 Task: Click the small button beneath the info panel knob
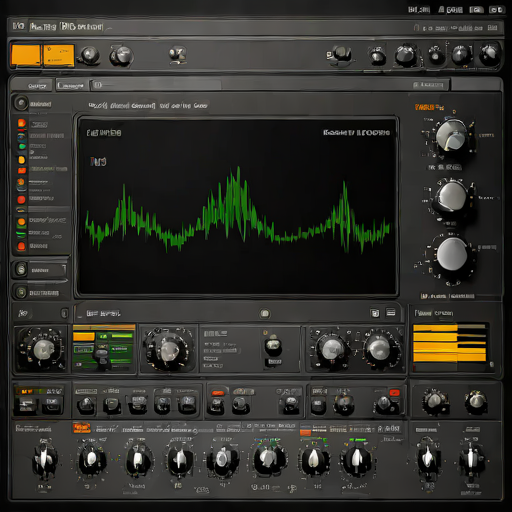(274, 362)
